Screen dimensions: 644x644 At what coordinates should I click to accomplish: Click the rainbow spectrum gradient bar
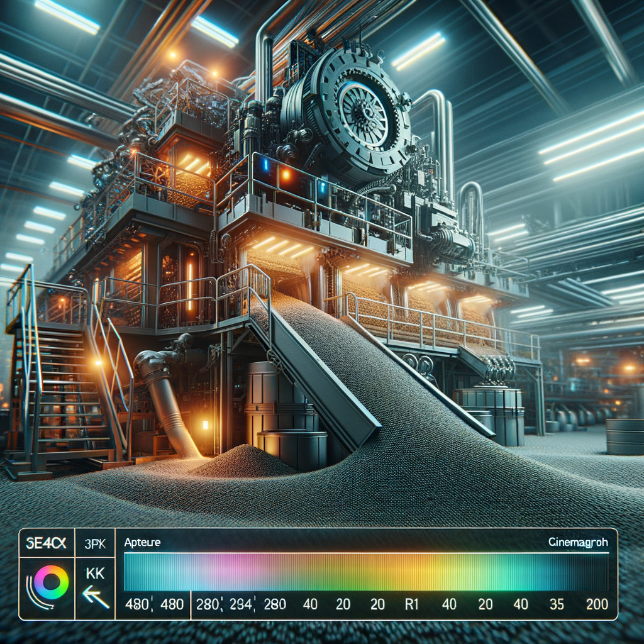click(x=367, y=572)
